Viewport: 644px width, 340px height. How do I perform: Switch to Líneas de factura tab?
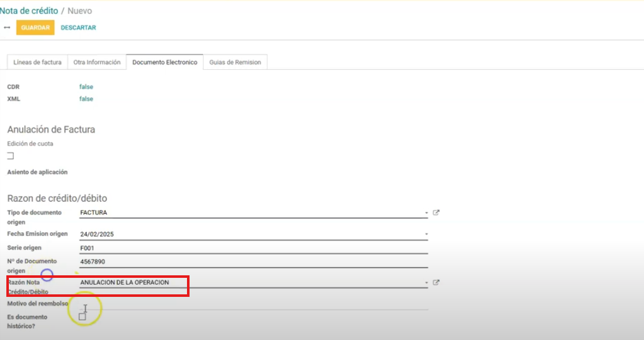coord(37,62)
